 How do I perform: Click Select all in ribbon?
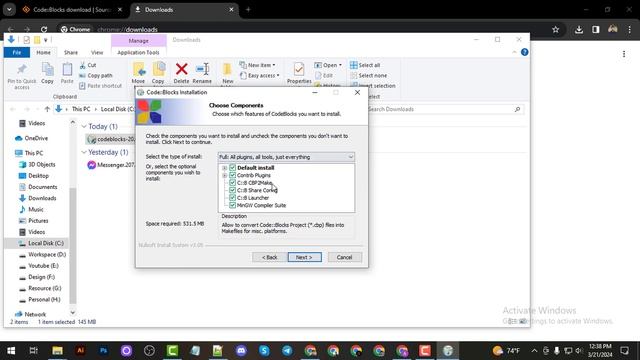(365, 65)
